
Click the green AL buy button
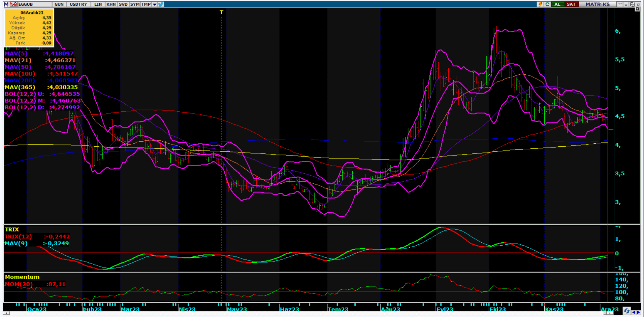pyautogui.click(x=557, y=4)
